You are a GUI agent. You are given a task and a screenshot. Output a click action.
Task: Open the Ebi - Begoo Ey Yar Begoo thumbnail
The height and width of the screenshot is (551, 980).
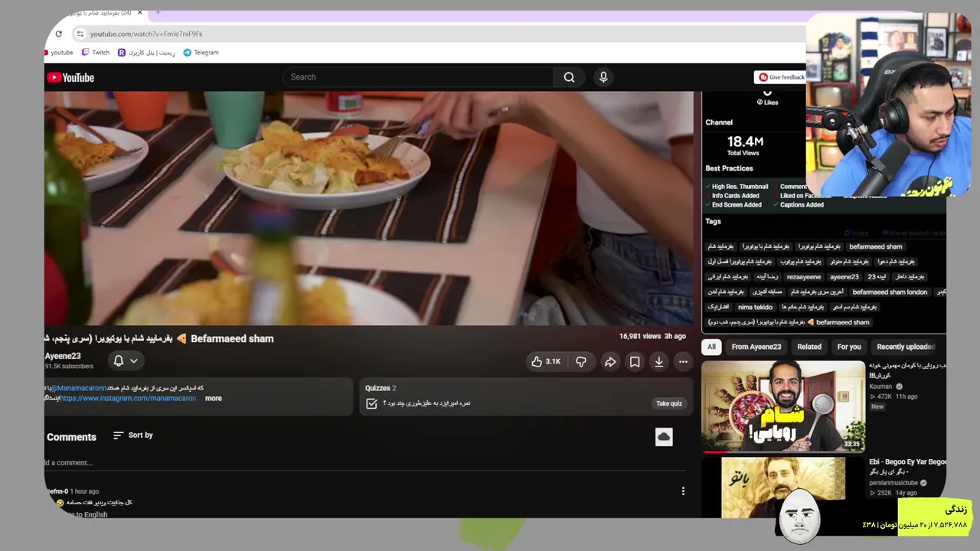coord(783,487)
